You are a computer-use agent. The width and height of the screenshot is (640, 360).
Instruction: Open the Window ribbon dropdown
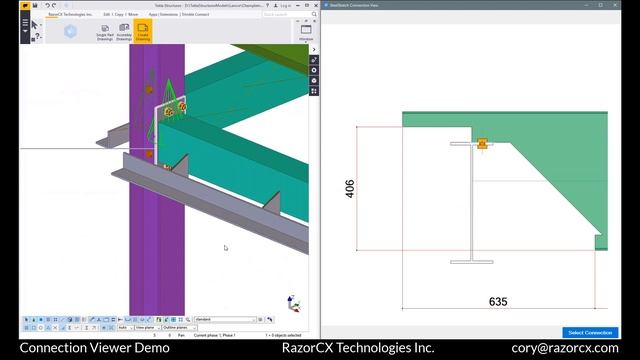pos(306,33)
